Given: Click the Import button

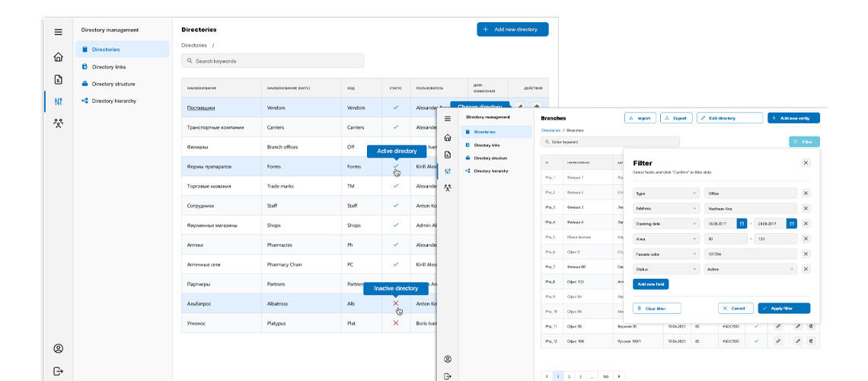Looking at the screenshot, I should pyautogui.click(x=640, y=118).
